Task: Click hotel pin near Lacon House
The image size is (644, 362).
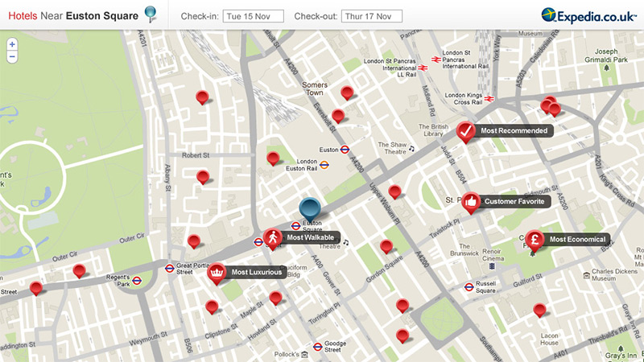Action: pos(539,310)
